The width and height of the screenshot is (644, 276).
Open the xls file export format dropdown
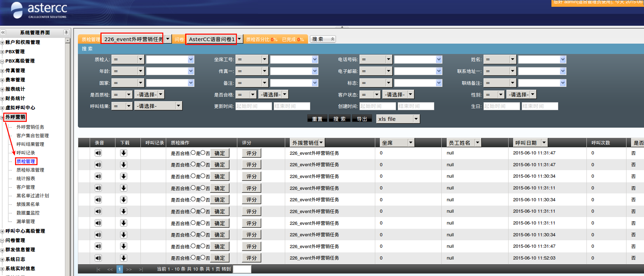416,119
